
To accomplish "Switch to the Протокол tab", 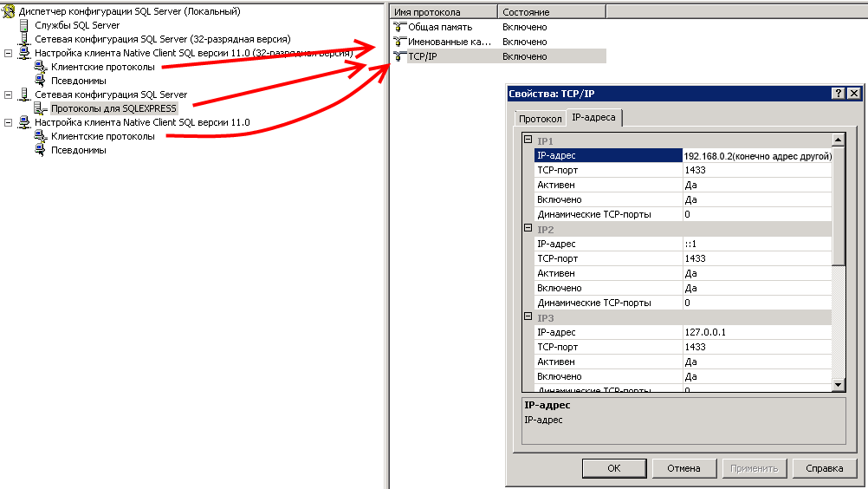I will 541,119.
